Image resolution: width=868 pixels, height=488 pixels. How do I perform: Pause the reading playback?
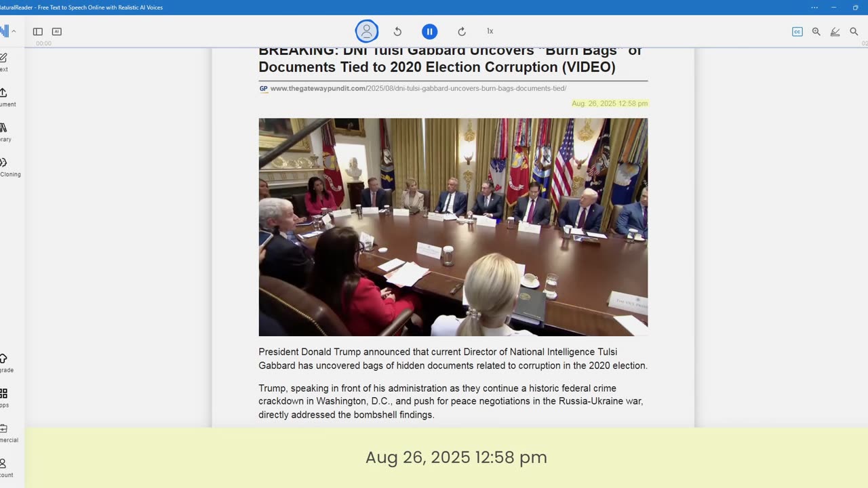pyautogui.click(x=429, y=31)
